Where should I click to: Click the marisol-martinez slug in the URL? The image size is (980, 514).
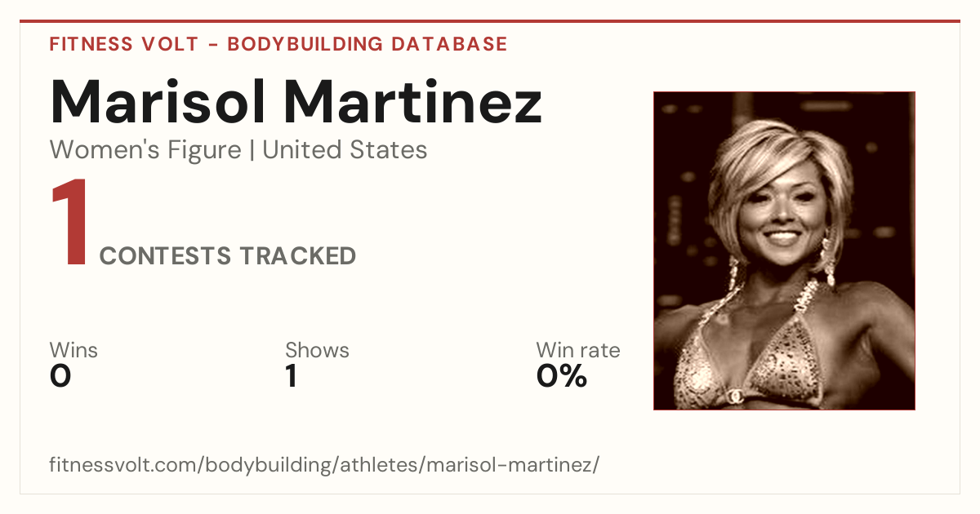(x=510, y=465)
